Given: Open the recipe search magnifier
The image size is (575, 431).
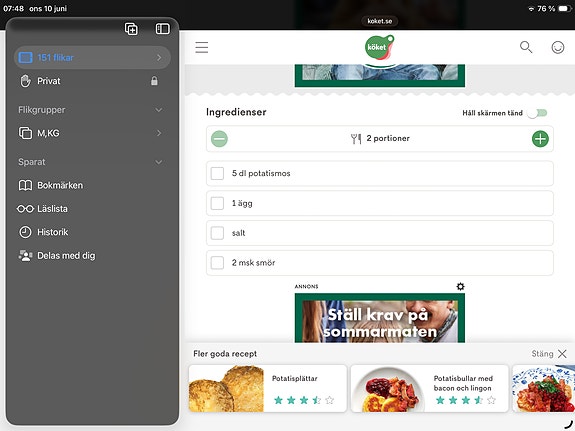Looking at the screenshot, I should coord(526,47).
